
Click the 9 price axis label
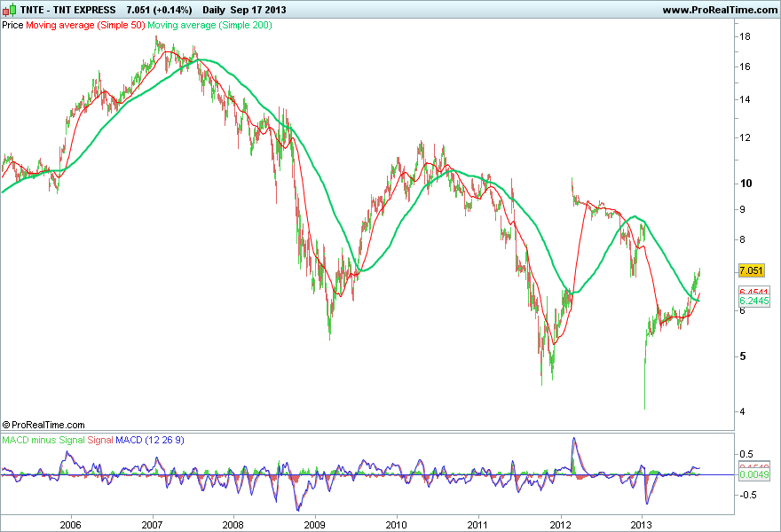pyautogui.click(x=743, y=209)
